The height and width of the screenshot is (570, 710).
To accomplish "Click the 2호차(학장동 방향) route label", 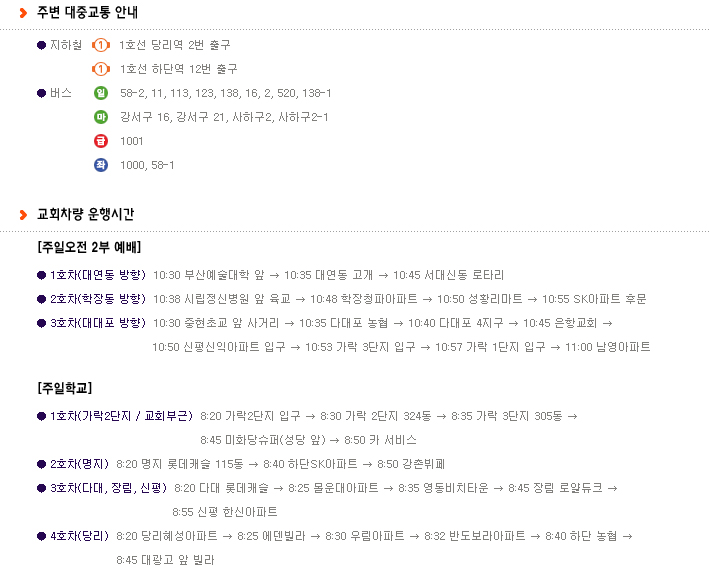I will (98, 299).
